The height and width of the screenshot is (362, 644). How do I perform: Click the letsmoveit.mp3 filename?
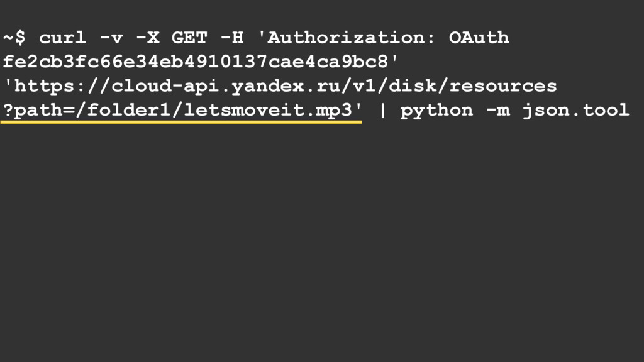[x=268, y=110]
